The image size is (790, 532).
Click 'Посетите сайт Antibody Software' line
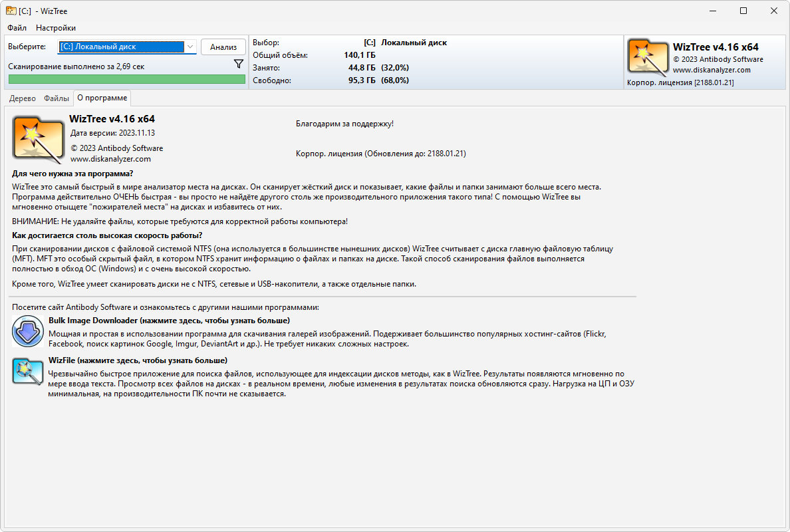point(166,307)
